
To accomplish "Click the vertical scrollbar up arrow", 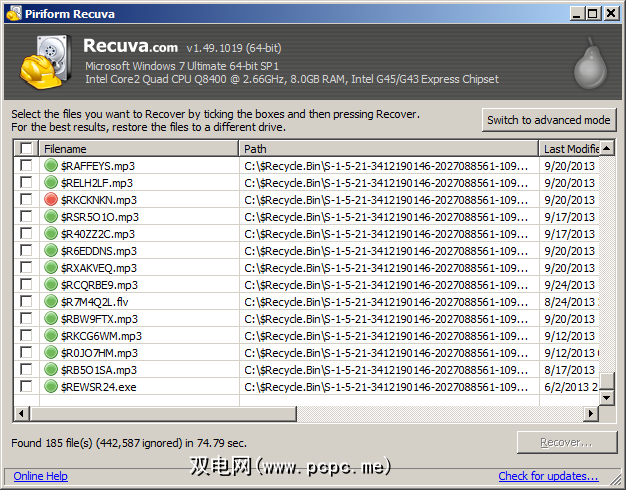I will click(x=607, y=148).
